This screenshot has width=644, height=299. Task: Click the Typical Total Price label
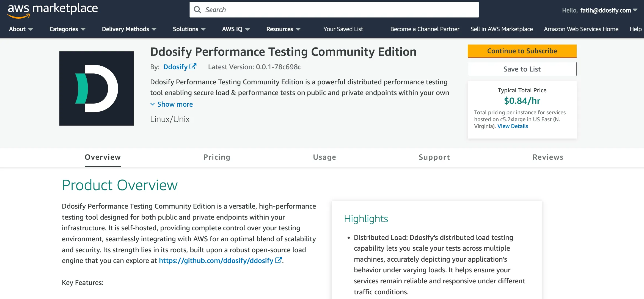[522, 90]
